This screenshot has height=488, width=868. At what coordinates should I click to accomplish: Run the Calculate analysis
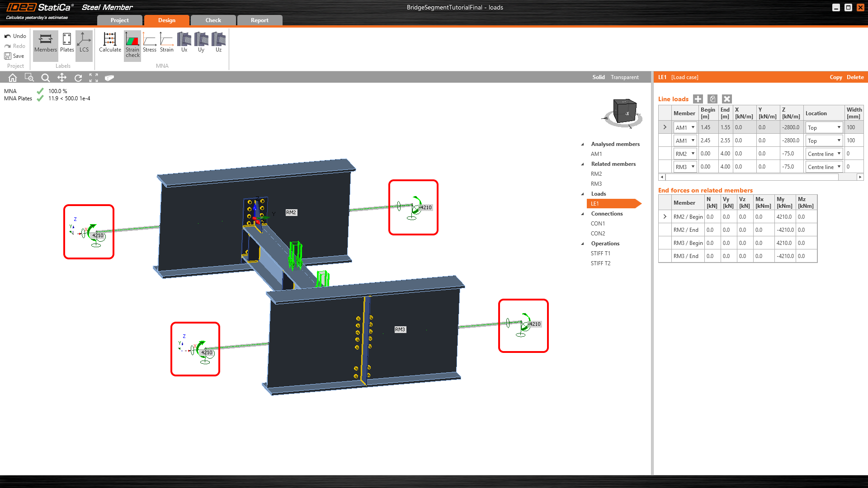(x=110, y=42)
